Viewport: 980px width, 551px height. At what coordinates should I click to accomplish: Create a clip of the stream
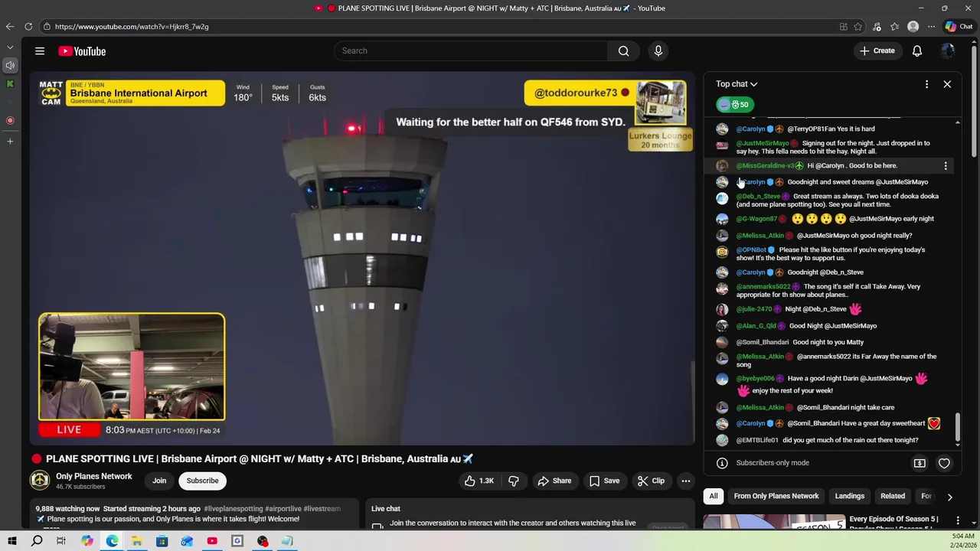[x=651, y=481]
